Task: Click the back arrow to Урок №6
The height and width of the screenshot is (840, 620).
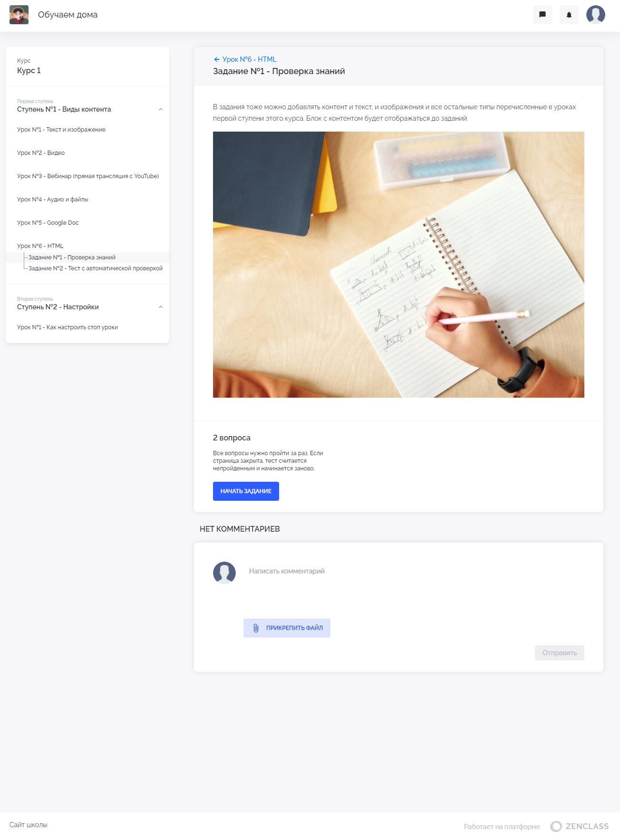Action: tap(217, 59)
